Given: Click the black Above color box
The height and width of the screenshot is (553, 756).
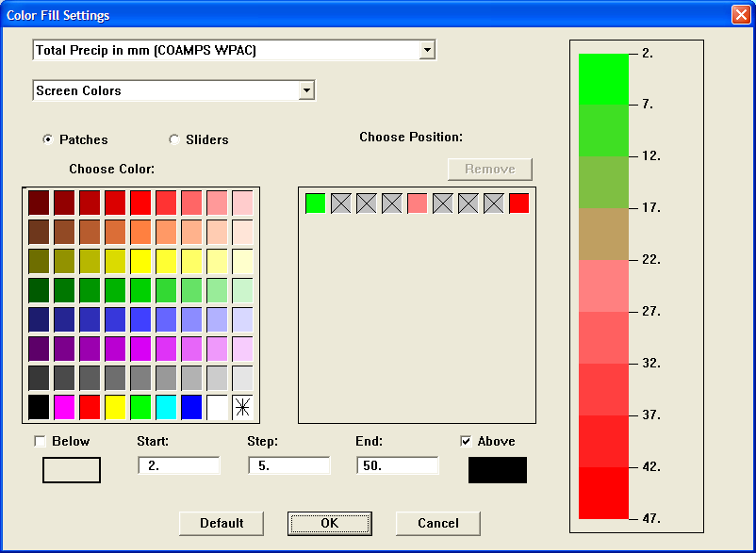Looking at the screenshot, I should [x=497, y=469].
